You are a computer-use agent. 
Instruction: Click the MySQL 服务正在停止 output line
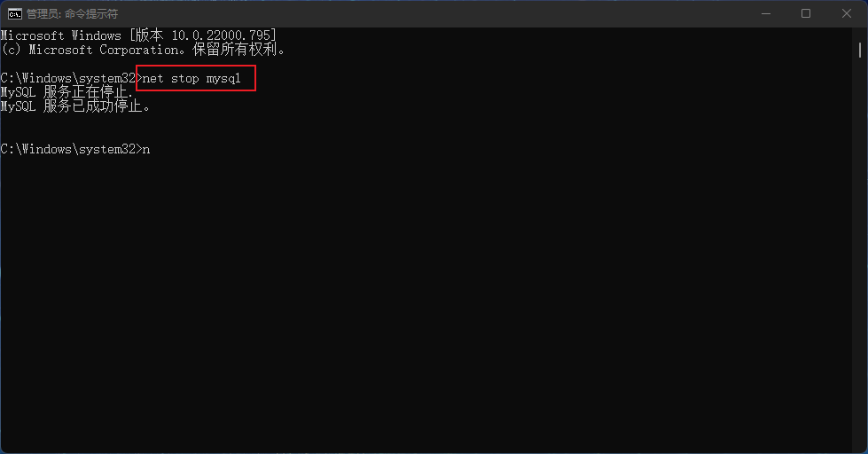(x=67, y=92)
